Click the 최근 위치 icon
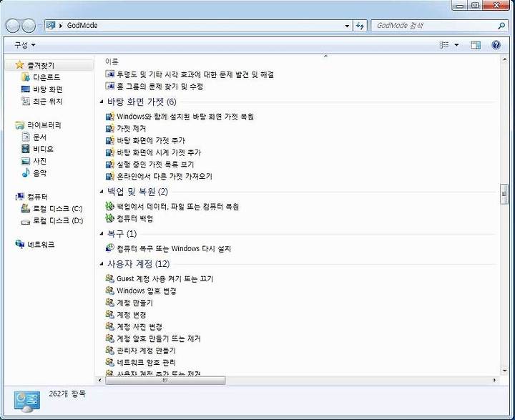 (25, 101)
